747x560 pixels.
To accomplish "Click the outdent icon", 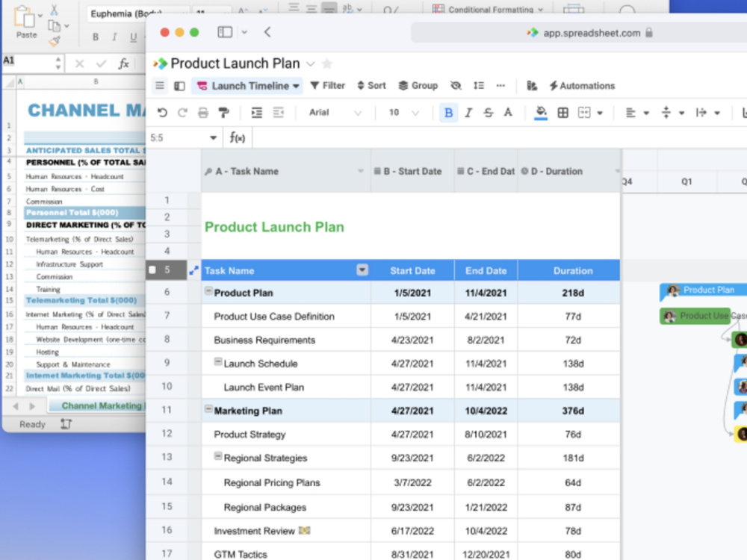I will point(278,113).
